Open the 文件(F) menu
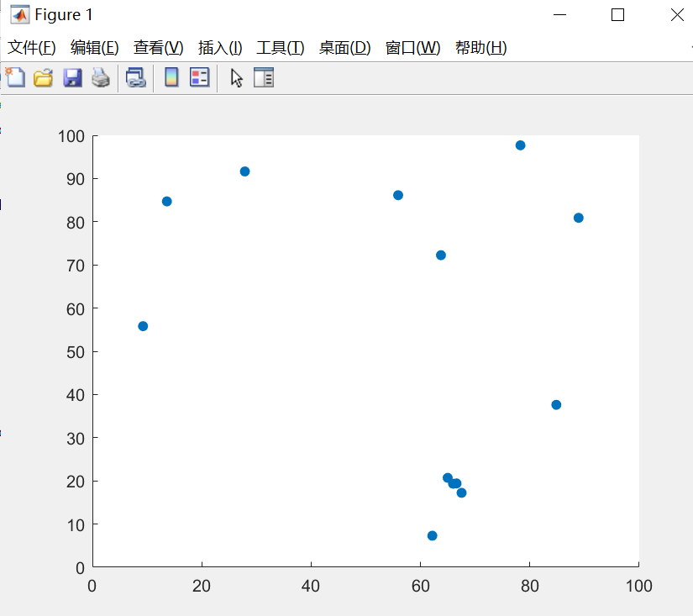Screen dimensions: 693x616 click(x=34, y=48)
